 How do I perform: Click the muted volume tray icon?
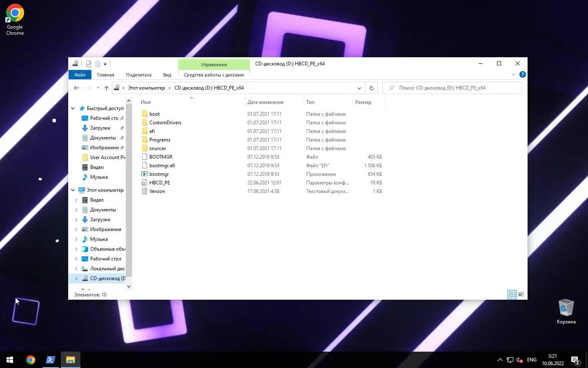pyautogui.click(x=519, y=360)
